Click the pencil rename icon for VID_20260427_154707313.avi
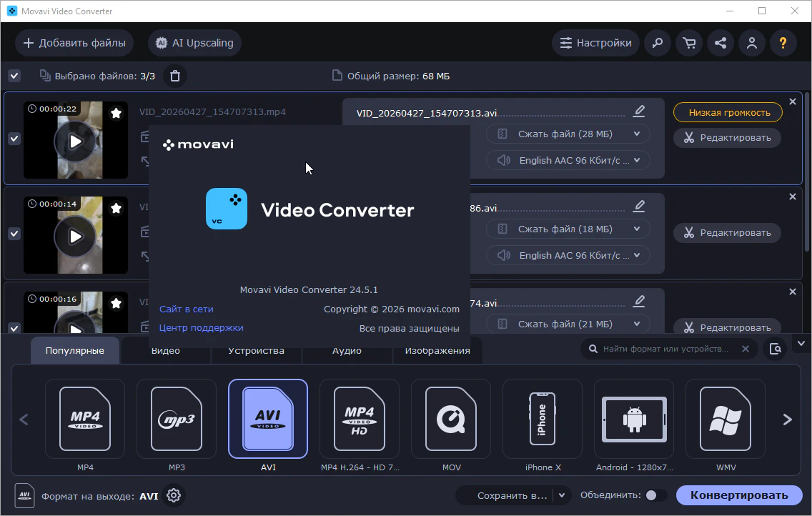Screen dimensions: 812x516 (x=639, y=111)
